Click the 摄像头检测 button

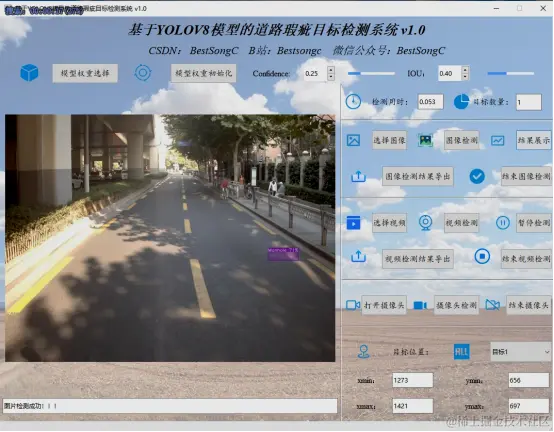[456, 305]
